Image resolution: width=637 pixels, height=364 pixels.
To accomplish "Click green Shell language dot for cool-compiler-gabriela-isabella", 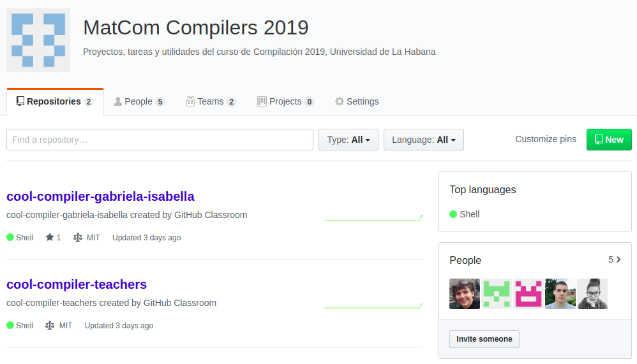I will coord(10,237).
